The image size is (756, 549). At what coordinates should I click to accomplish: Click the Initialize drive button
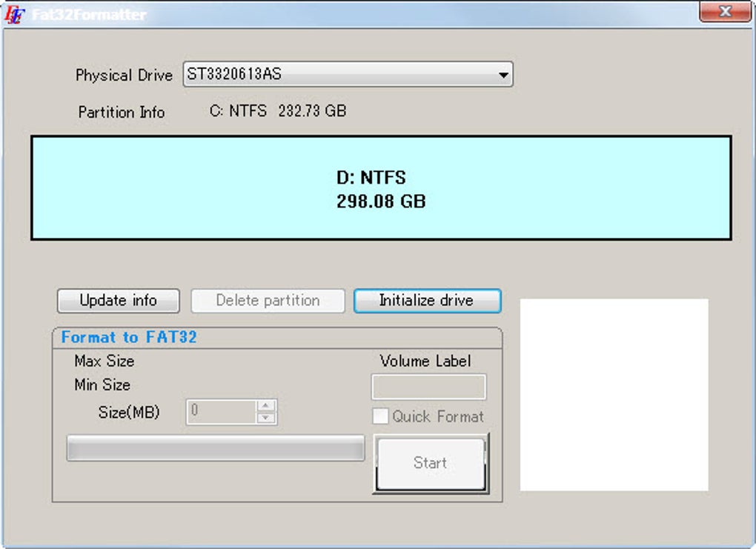(427, 301)
